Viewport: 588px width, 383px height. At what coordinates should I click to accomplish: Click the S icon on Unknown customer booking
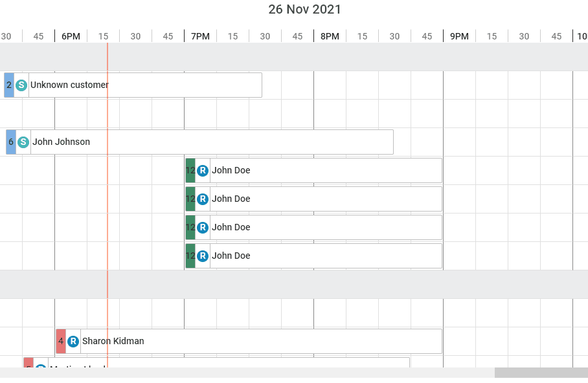(x=21, y=85)
